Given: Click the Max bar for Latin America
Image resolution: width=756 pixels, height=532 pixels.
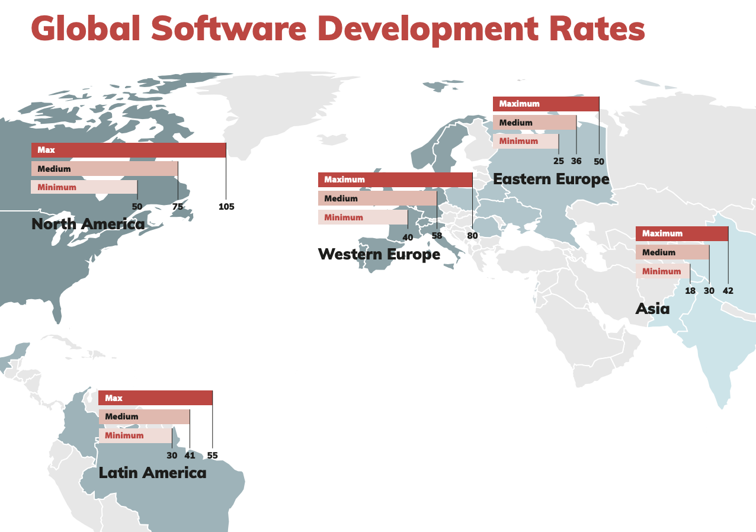Looking at the screenshot, I should point(154,398).
